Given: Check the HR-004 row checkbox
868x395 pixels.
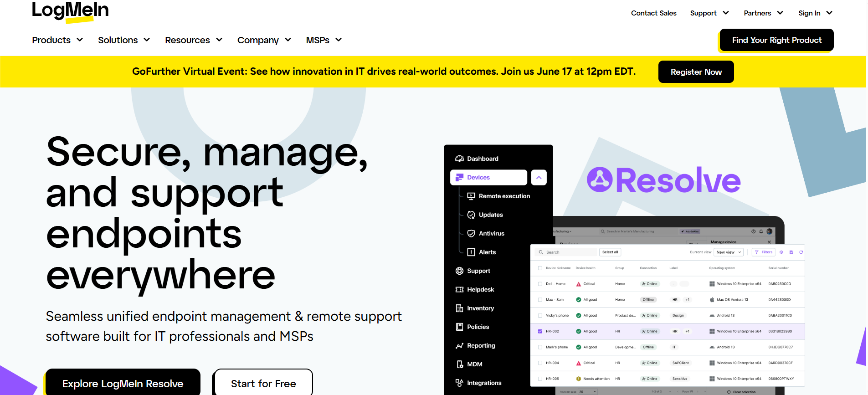Looking at the screenshot, I should 540,363.
